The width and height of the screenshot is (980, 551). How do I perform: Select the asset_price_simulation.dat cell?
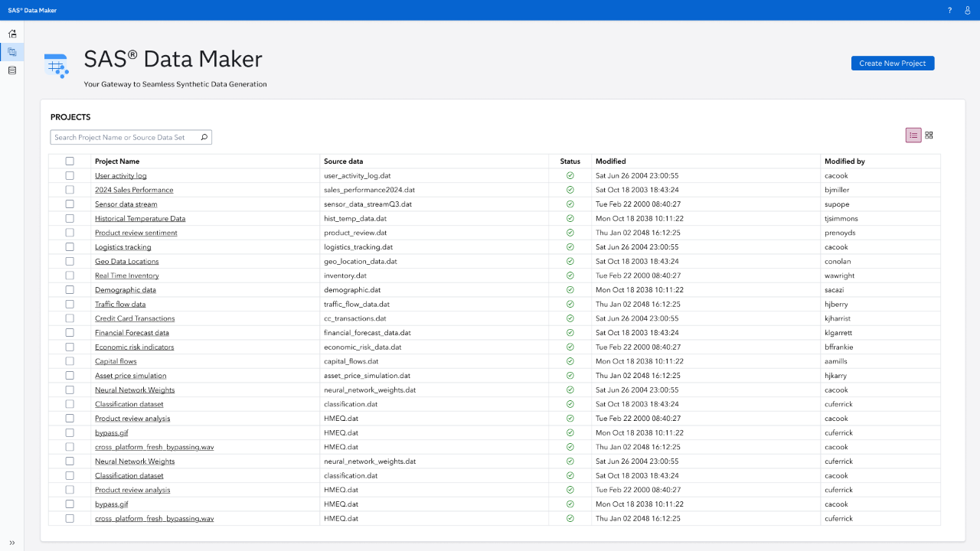pyautogui.click(x=367, y=376)
